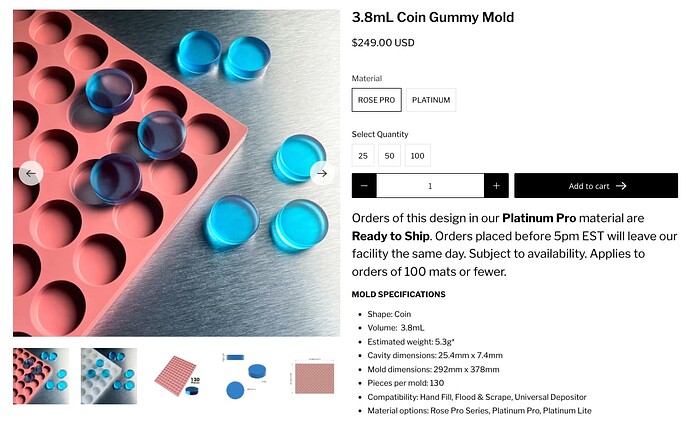Click the quantity number input field
Viewport: 690px width, 423px height.
430,186
